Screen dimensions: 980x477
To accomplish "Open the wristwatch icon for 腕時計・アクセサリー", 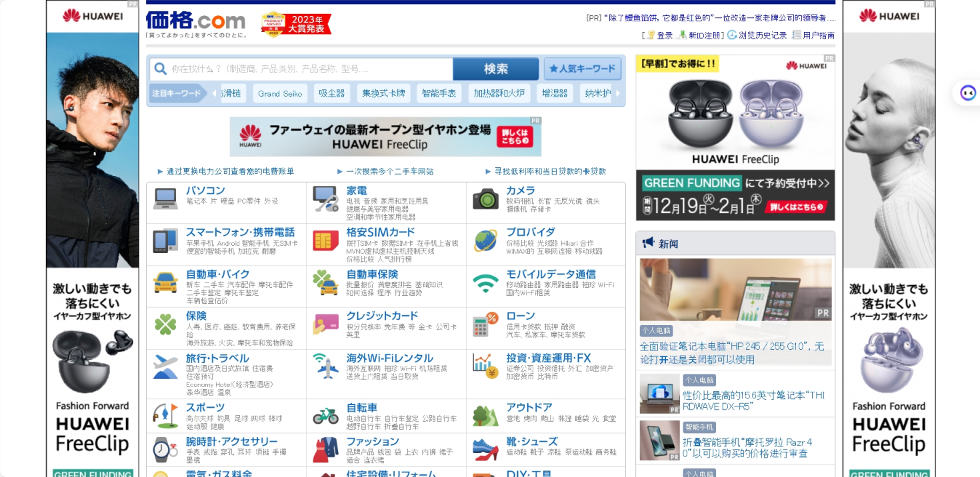I will pos(164,451).
